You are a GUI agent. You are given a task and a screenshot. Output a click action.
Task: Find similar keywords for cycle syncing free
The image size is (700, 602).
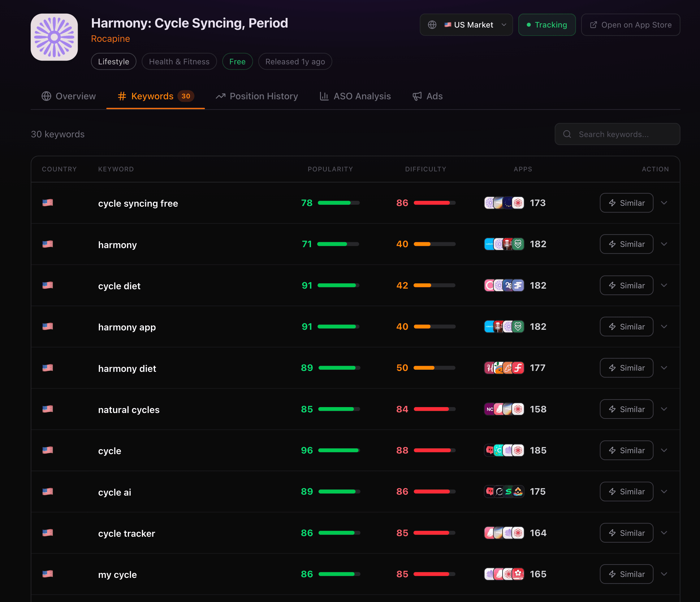[626, 203]
